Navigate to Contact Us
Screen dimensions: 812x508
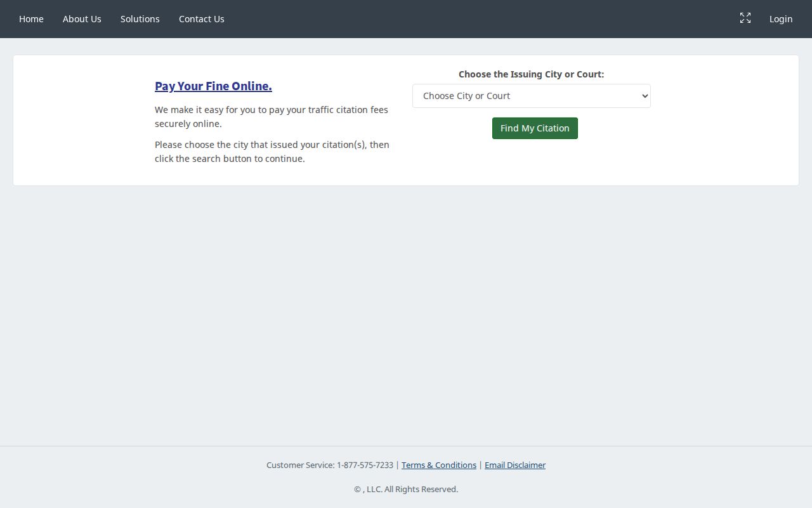click(x=202, y=19)
